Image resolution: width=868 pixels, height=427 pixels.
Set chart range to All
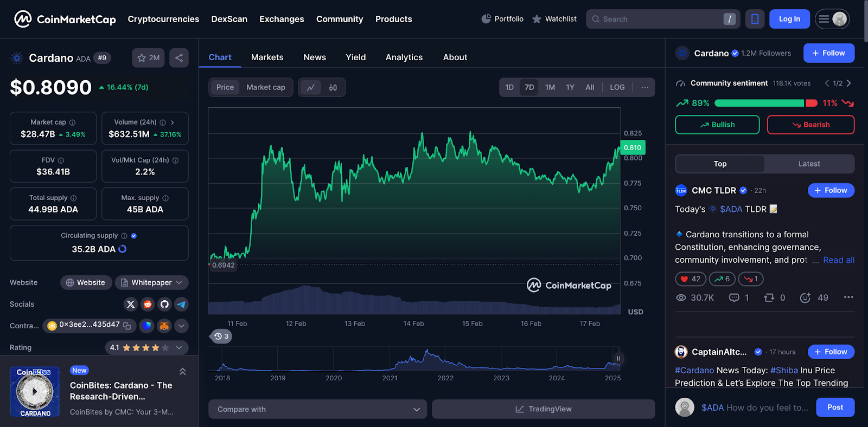(x=590, y=87)
